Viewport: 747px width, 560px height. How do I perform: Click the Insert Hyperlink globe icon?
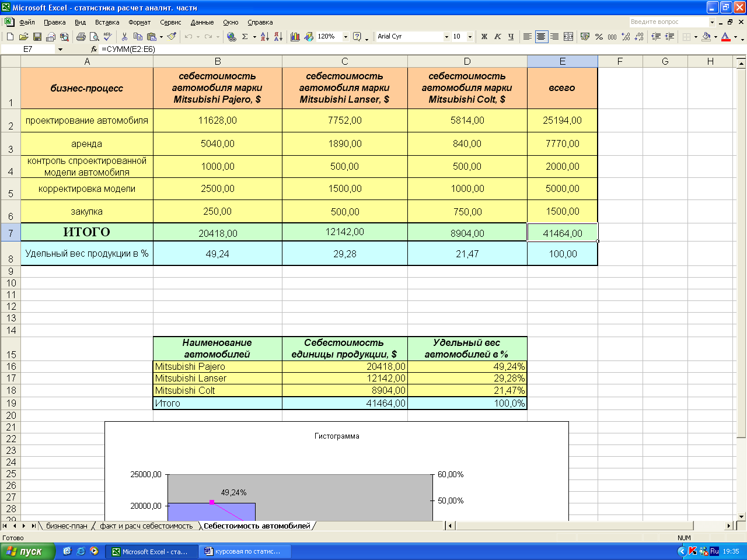tap(232, 37)
